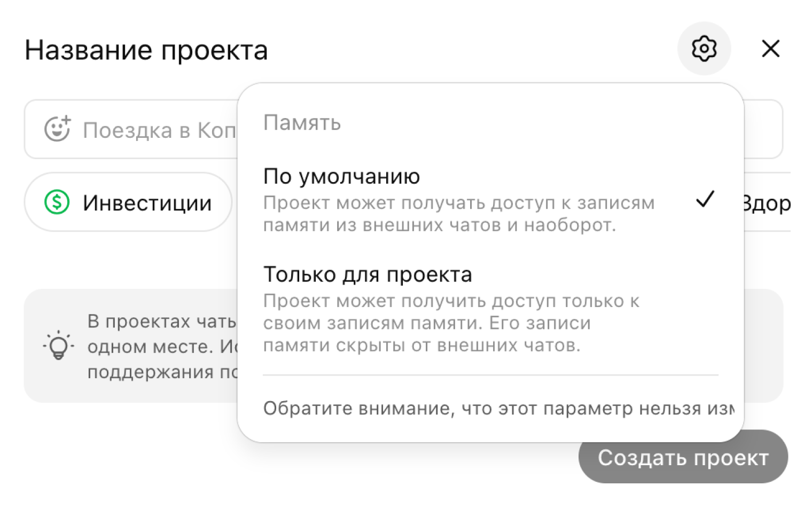Click the Память section heading
This screenshot has width=812, height=517.
(x=302, y=123)
